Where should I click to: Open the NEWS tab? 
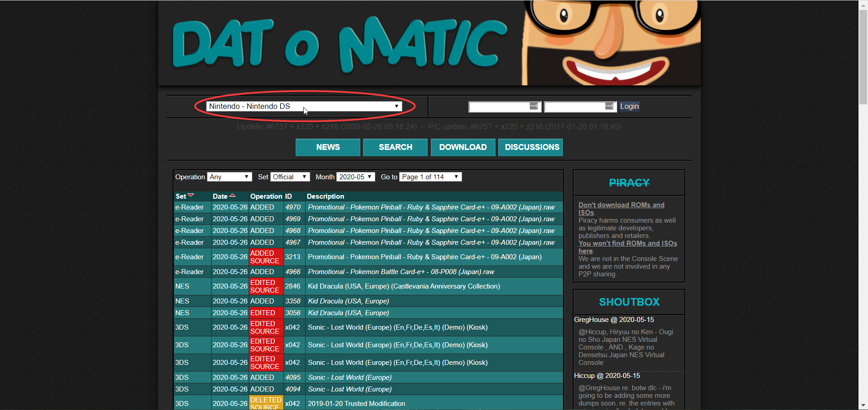click(x=328, y=147)
